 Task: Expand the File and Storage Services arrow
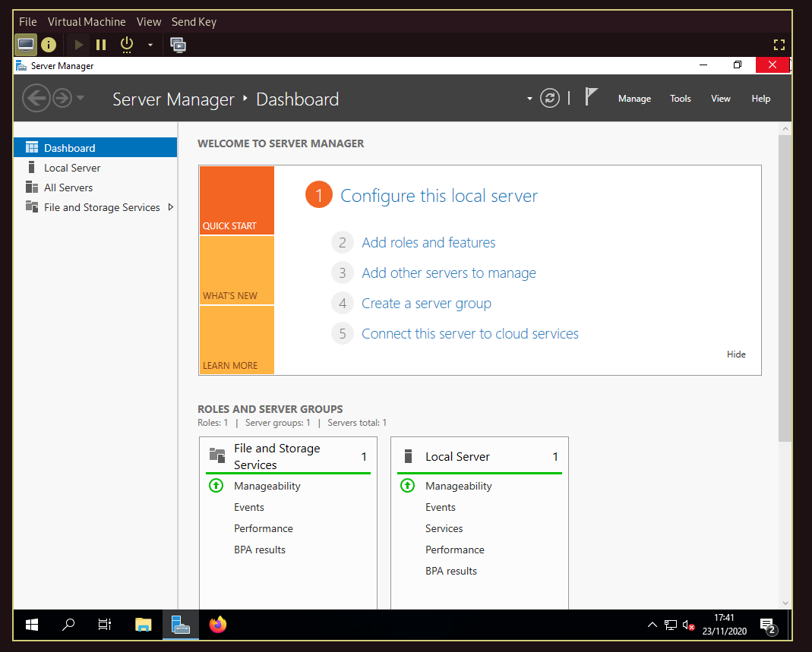coord(170,207)
